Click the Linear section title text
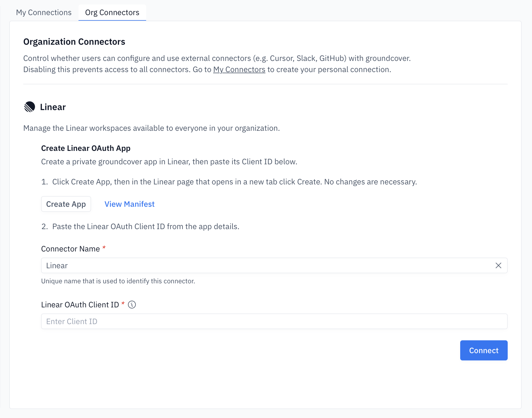 53,107
